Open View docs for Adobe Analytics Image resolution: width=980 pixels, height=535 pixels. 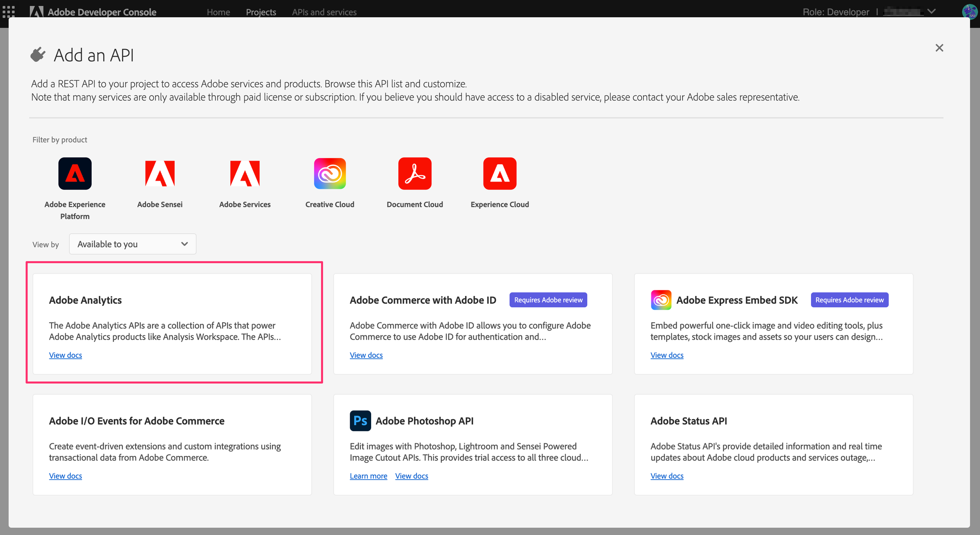(65, 355)
